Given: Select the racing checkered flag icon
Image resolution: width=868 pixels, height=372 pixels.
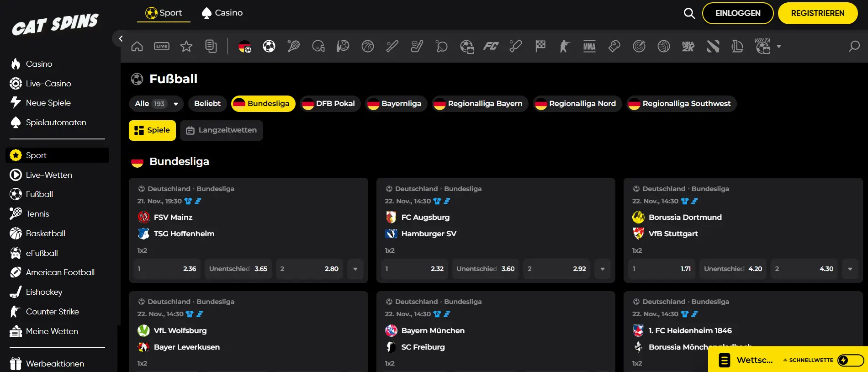Looking at the screenshot, I should point(540,46).
